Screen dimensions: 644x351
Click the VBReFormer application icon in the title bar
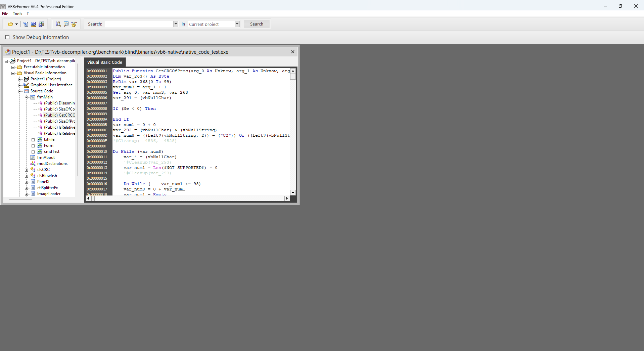[3, 6]
